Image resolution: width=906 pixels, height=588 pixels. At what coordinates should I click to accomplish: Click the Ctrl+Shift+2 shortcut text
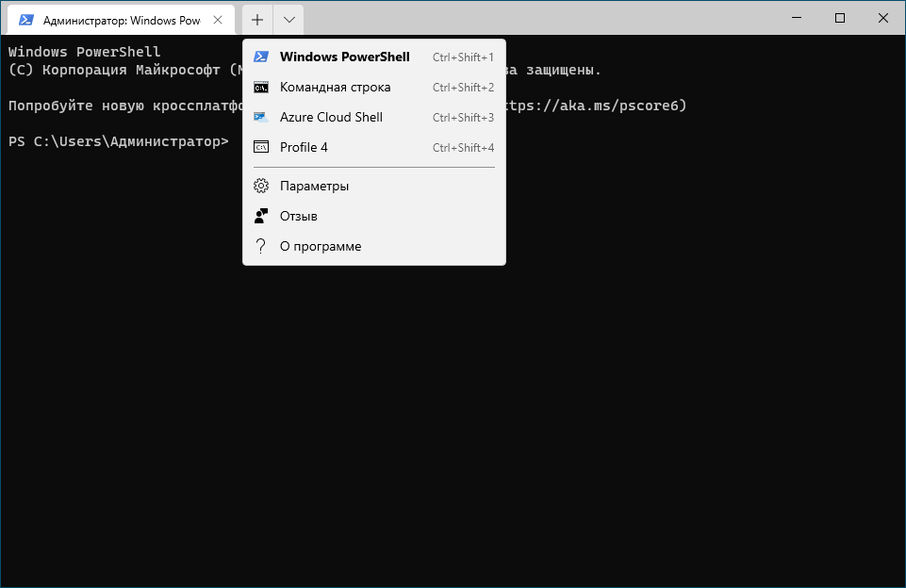464,88
